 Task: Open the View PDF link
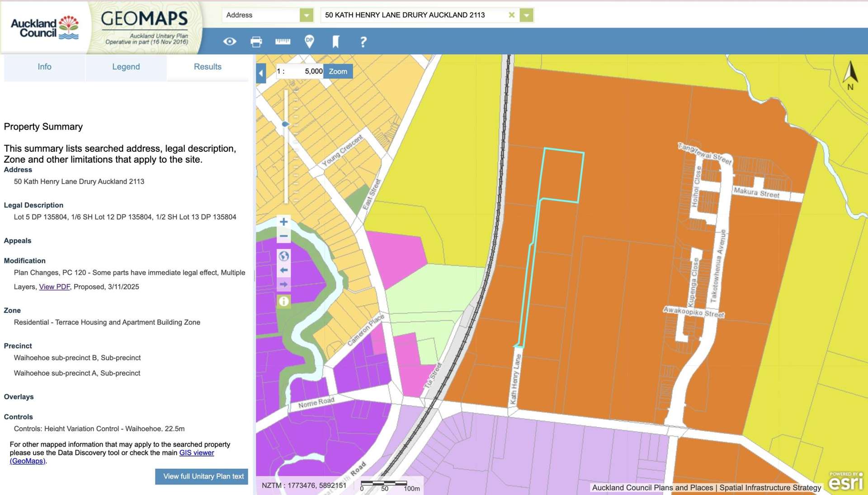(54, 287)
